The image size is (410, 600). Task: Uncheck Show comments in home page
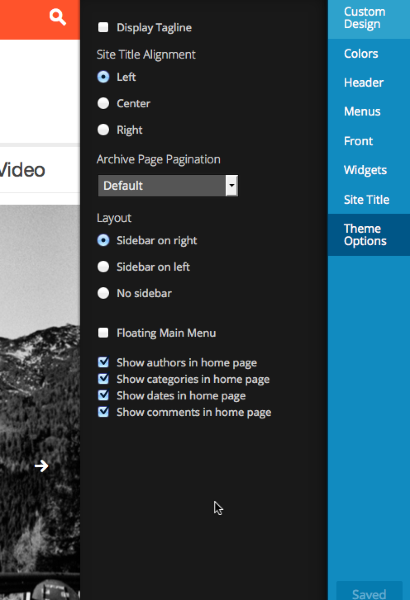[103, 412]
